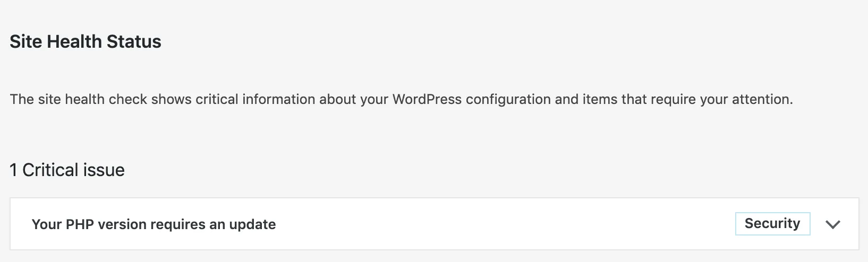Viewport: 868px width, 262px height.
Task: Click 'Site Health' in the main heading
Action: (56, 41)
